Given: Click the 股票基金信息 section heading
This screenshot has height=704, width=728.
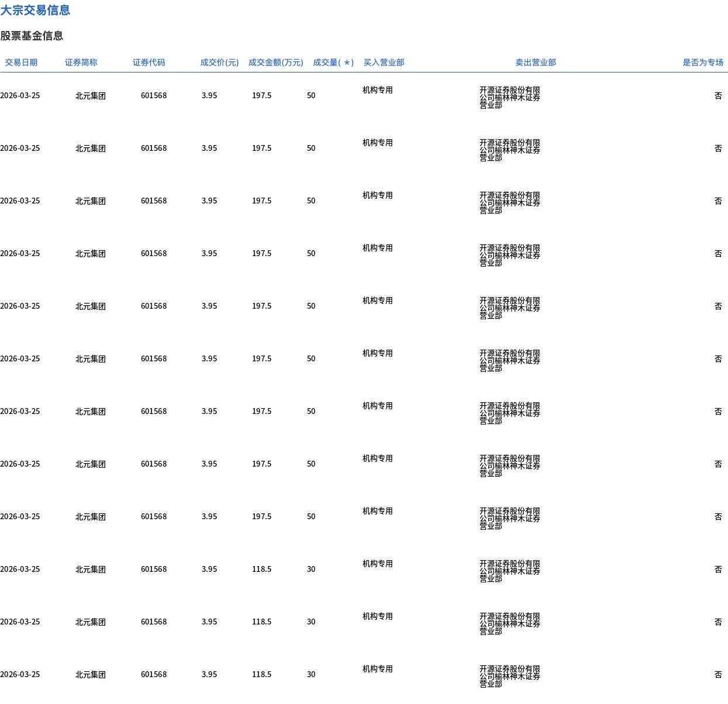Looking at the screenshot, I should pyautogui.click(x=32, y=36).
